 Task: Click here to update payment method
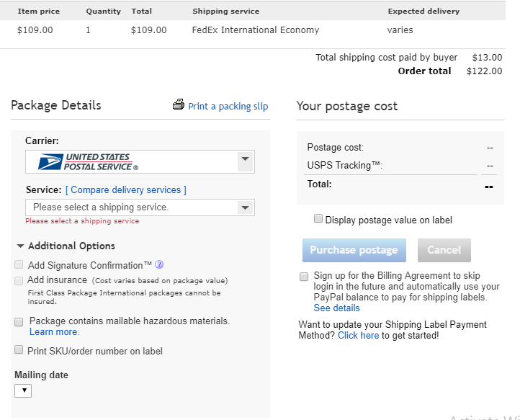[358, 336]
